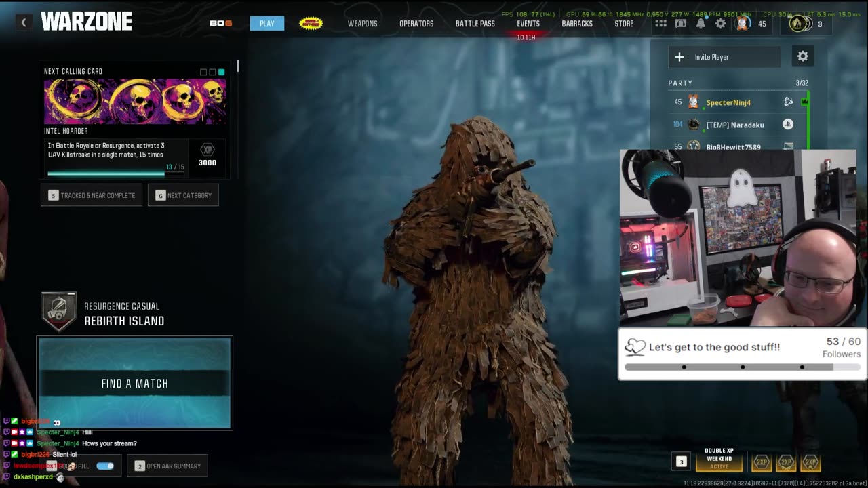The height and width of the screenshot is (488, 868).
Task: Open the STORE menu
Action: point(624,24)
